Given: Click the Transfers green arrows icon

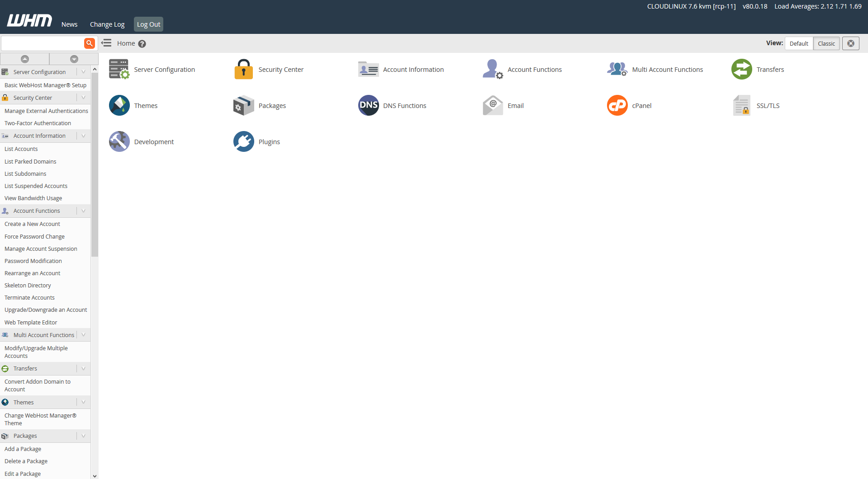Looking at the screenshot, I should pos(741,69).
